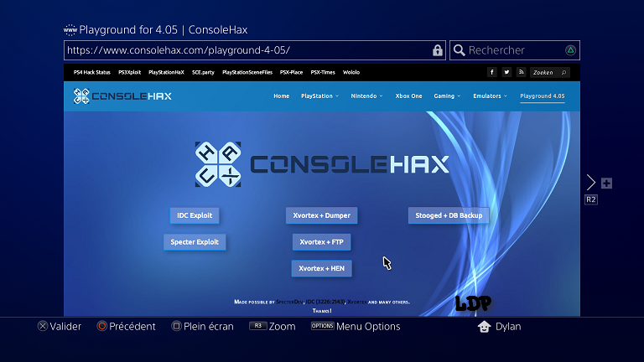Image resolution: width=644 pixels, height=362 pixels.
Task: Click the Dylan user avatar icon
Action: (484, 327)
